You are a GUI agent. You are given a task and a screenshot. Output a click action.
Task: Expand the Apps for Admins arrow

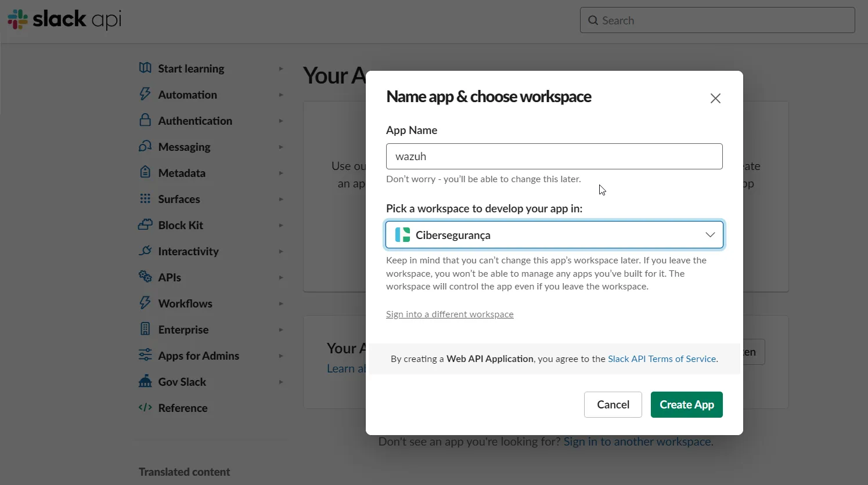(x=281, y=356)
